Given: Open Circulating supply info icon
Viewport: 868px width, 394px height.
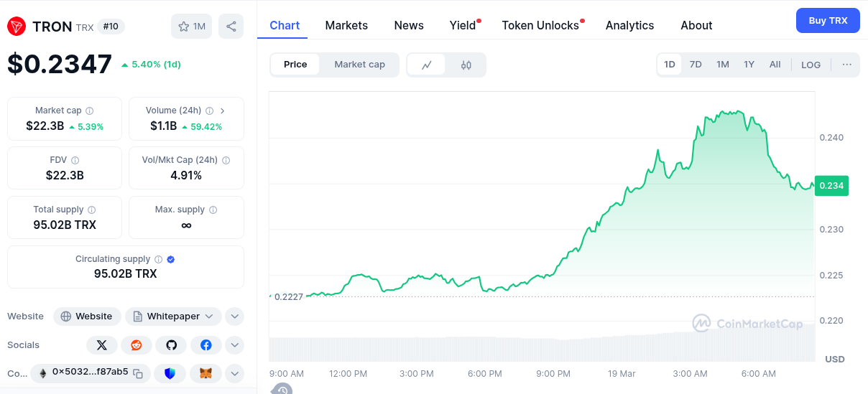Looking at the screenshot, I should [x=158, y=259].
